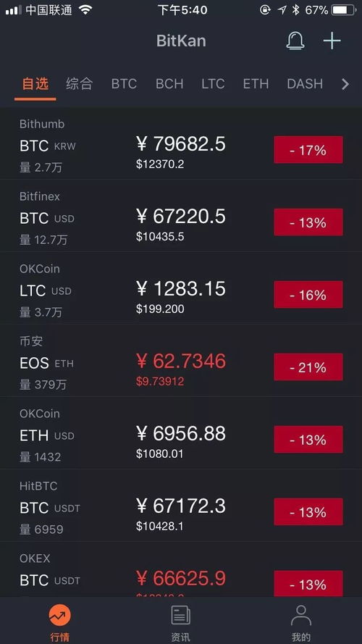Select the 自选 favorites tab
The image size is (362, 644).
[35, 84]
